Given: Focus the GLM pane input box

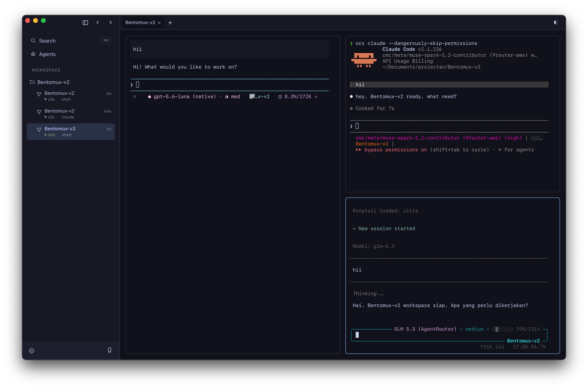Looking at the screenshot, I should pyautogui.click(x=449, y=335).
